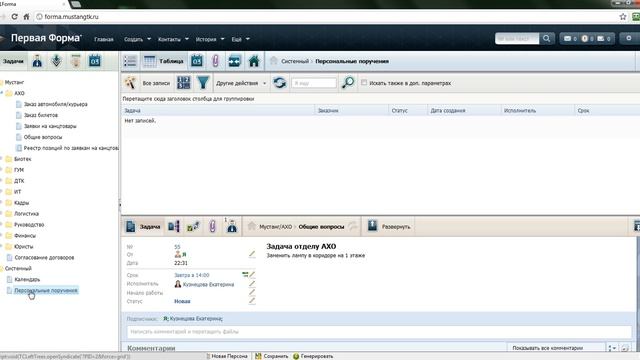Click the gear settings icon in header
The height and width of the screenshot is (360, 640).
pos(629,38)
